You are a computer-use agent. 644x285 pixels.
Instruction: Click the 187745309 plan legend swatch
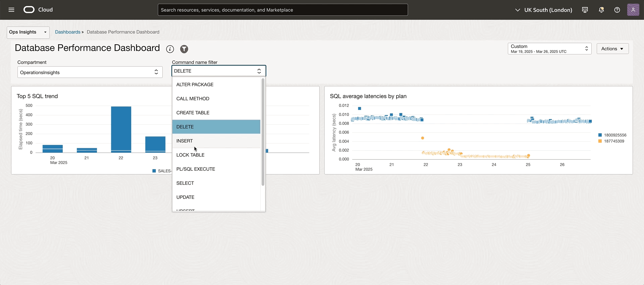click(x=600, y=141)
